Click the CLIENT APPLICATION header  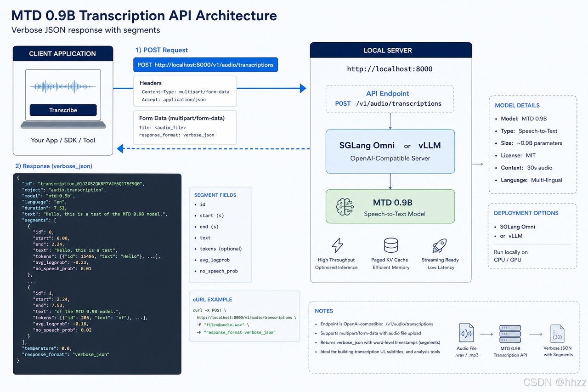62,54
